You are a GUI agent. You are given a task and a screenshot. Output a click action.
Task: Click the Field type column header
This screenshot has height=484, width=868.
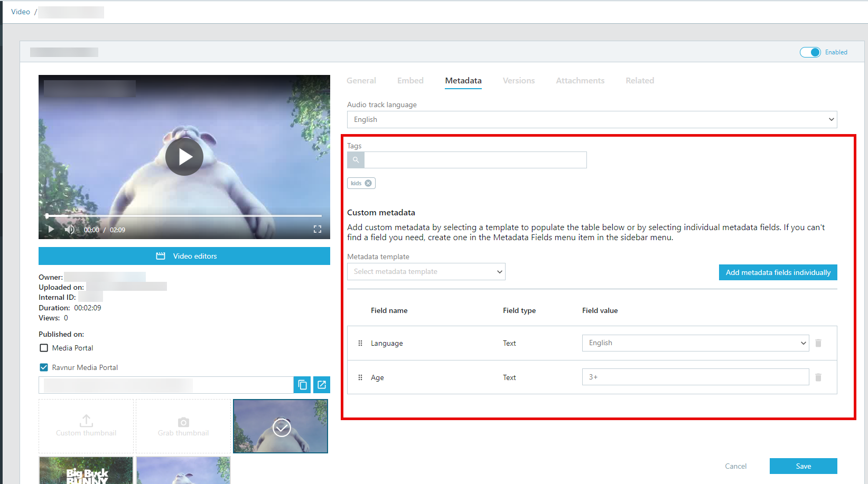point(519,310)
